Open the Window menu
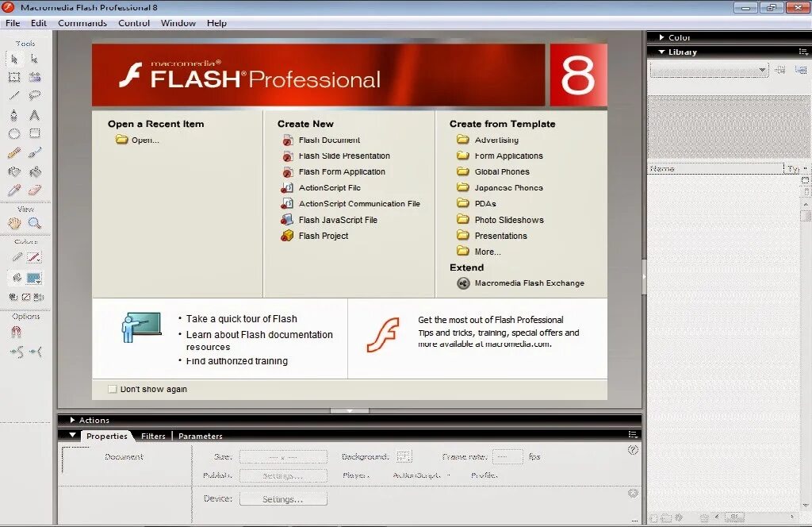 [178, 23]
